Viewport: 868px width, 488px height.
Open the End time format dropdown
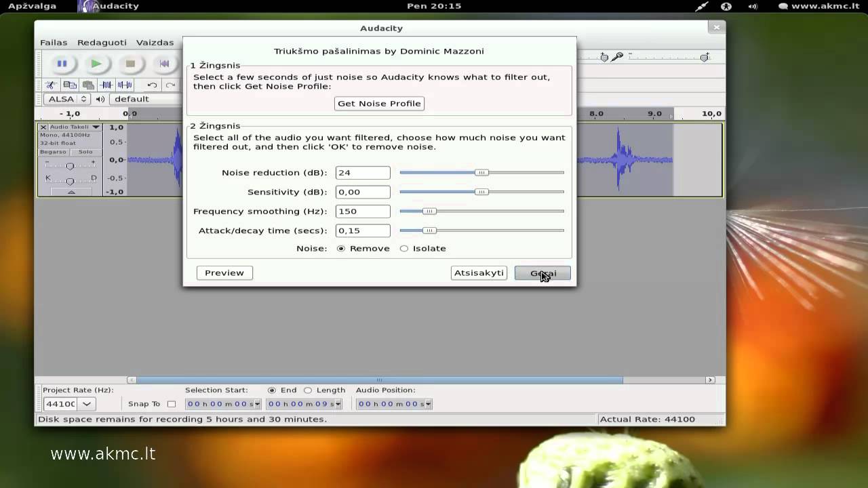point(338,404)
